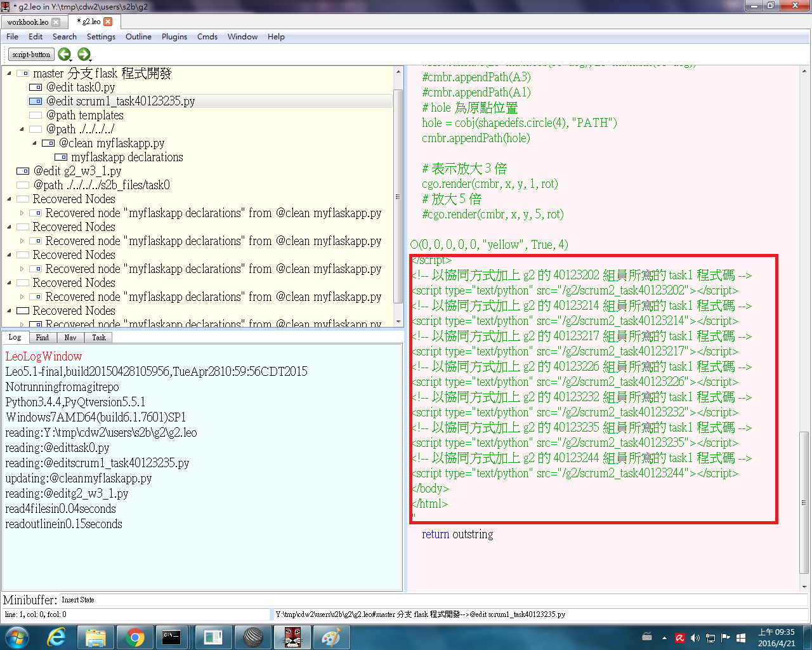Click the node box icon of @clean myflaskapp.py
The image size is (812, 650).
(48, 143)
